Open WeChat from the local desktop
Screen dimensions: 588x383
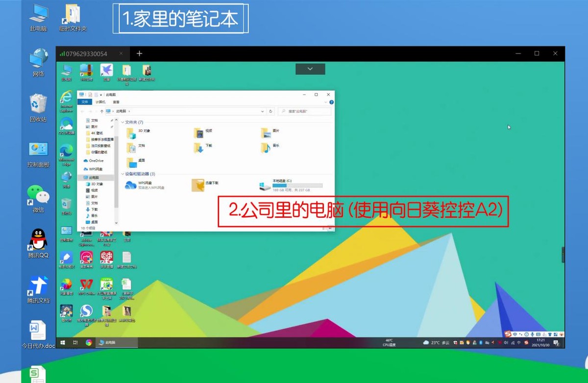point(38,194)
